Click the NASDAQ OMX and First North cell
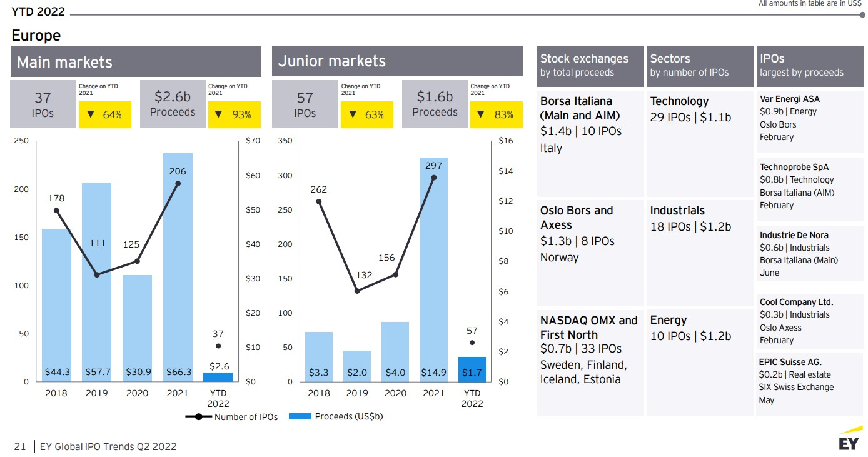Screen dimensions: 868x457 590,363
